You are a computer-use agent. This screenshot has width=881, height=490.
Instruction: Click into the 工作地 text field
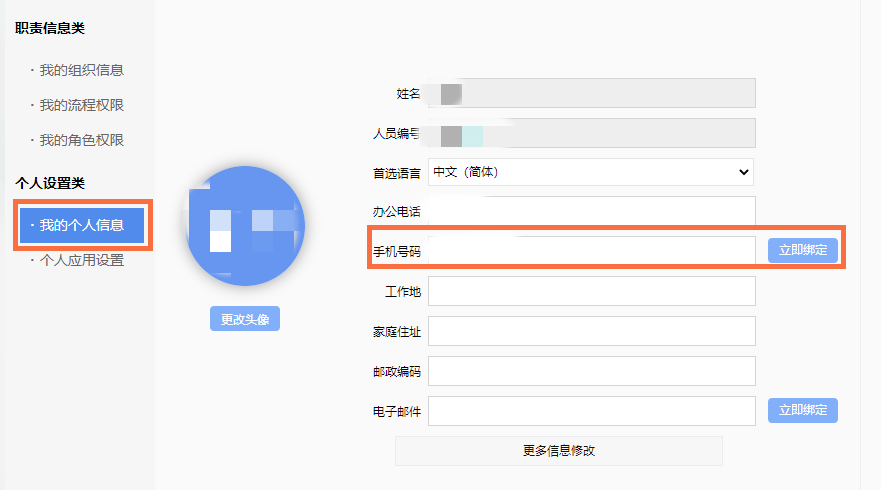point(592,291)
